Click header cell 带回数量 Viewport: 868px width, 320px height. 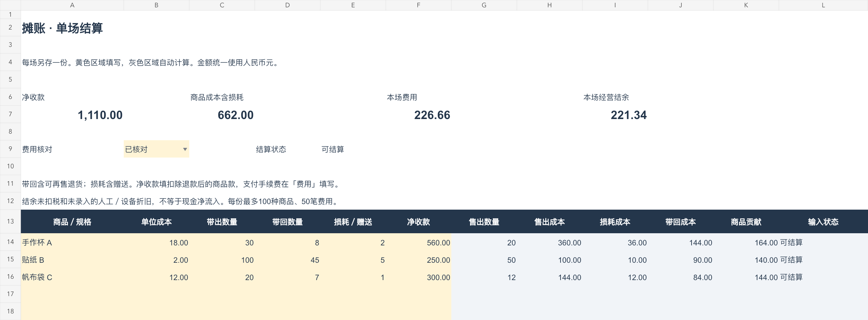click(x=287, y=222)
